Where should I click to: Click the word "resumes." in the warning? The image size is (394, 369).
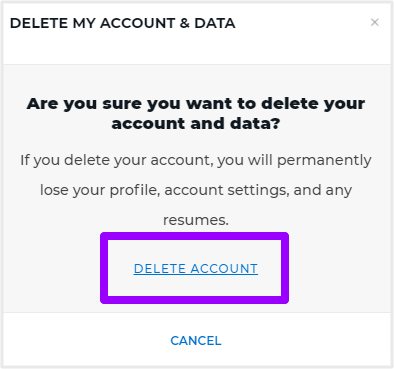196,220
